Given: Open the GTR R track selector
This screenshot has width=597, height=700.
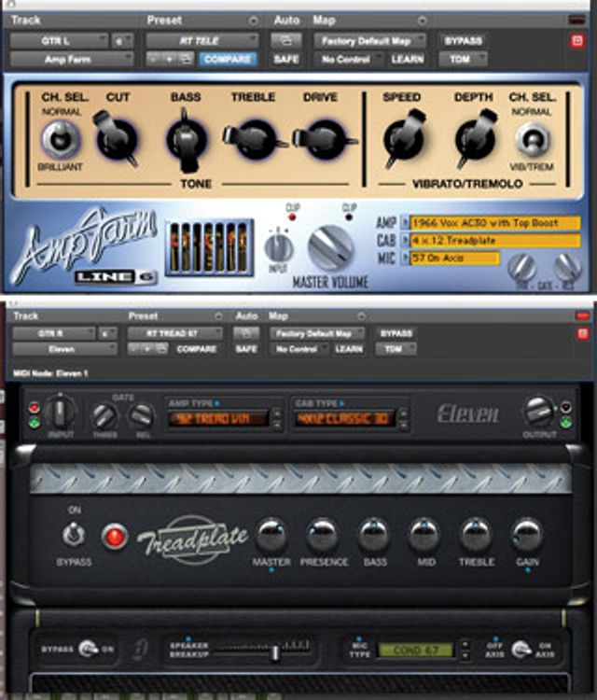Looking at the screenshot, I should [x=53, y=333].
